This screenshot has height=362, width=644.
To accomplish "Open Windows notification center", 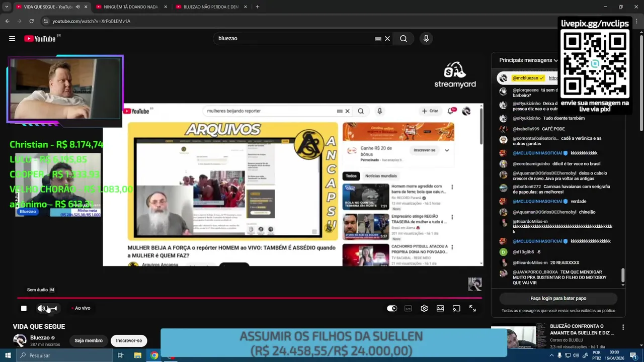I will 633,355.
